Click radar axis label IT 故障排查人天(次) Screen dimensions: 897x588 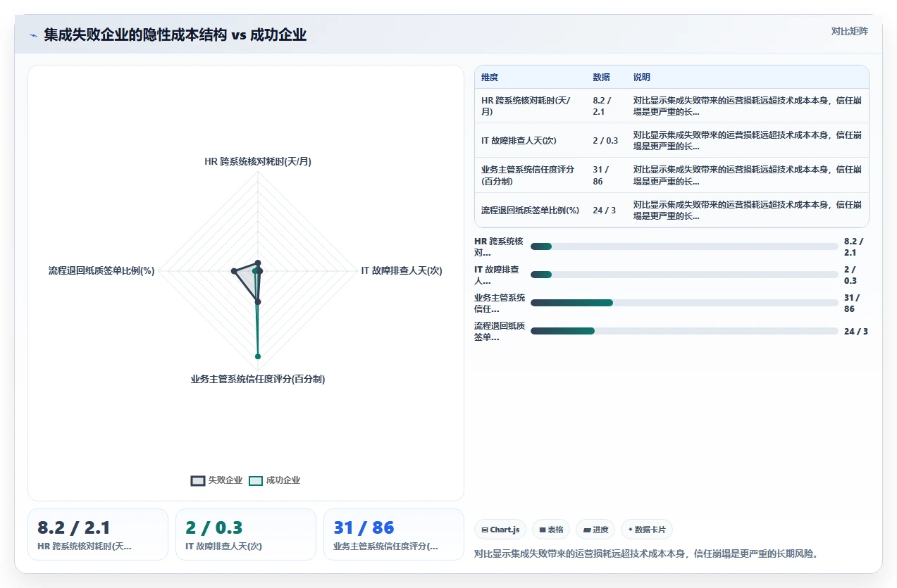(402, 270)
